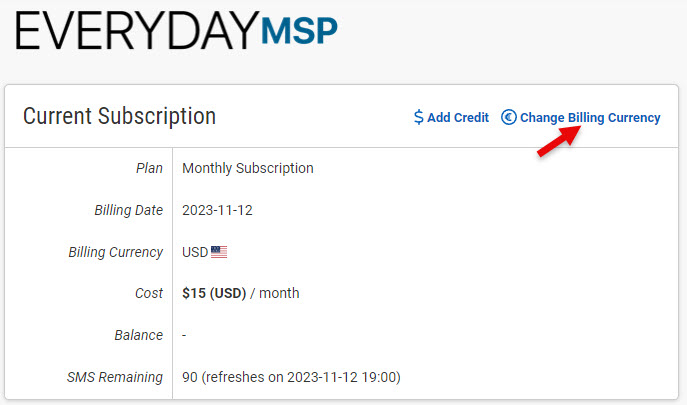Click the dash value in the Balance row
This screenshot has height=405, width=687.
tap(185, 335)
